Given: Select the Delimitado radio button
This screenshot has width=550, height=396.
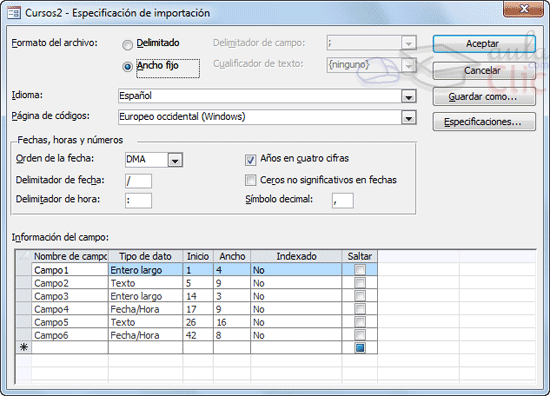Looking at the screenshot, I should [x=127, y=45].
